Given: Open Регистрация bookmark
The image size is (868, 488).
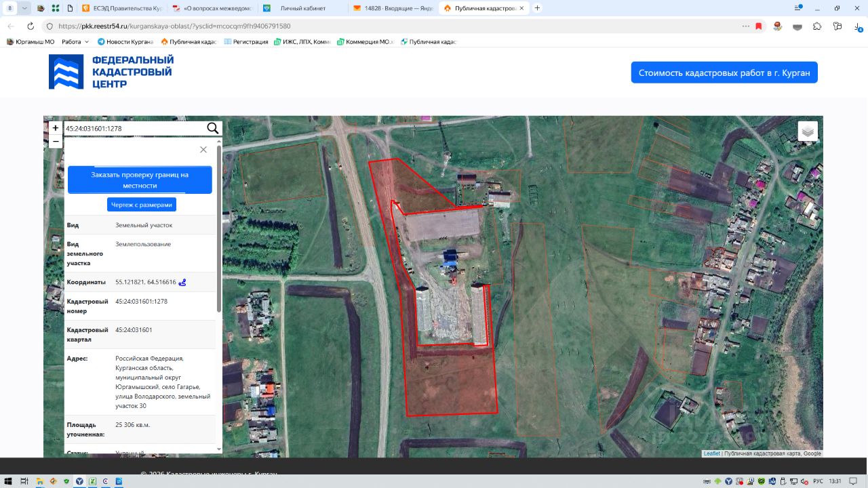Looking at the screenshot, I should tap(245, 42).
